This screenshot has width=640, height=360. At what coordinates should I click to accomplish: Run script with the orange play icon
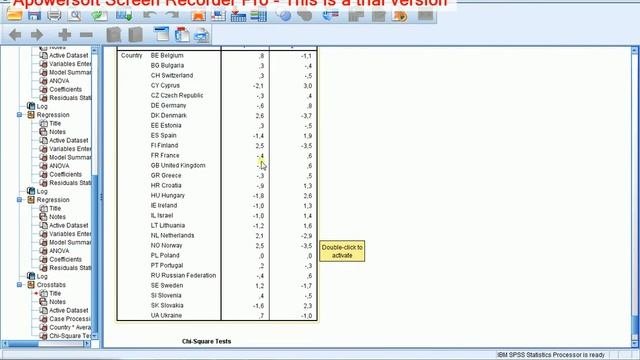pyautogui.click(x=400, y=16)
